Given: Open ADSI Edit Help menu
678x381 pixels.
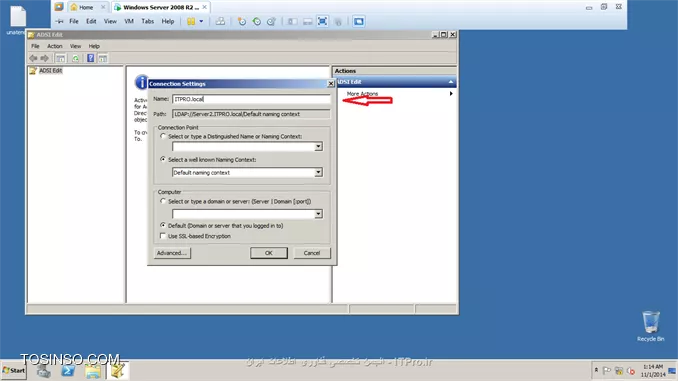Looking at the screenshot, I should (x=94, y=46).
